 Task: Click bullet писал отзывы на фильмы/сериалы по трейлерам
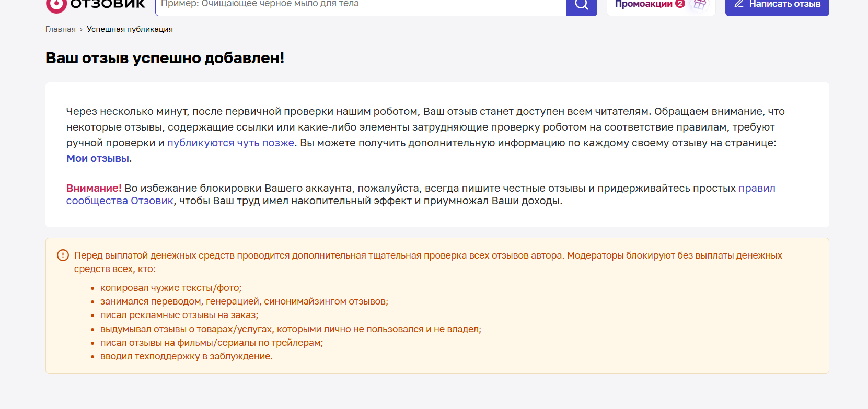tap(212, 343)
